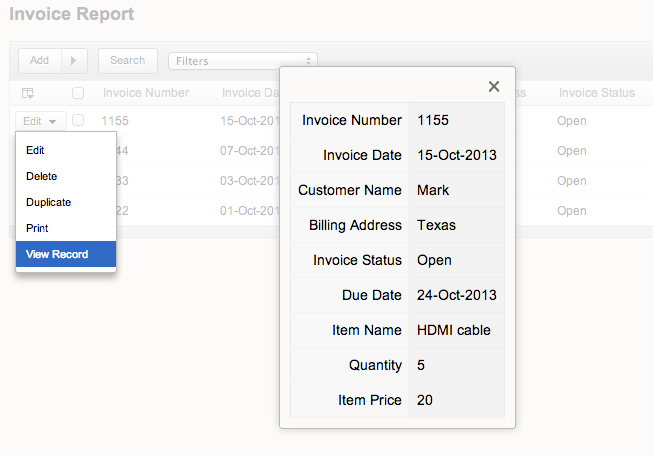Check the checkbox for invoice 1155 row
The width and height of the screenshot is (653, 456).
[x=78, y=121]
